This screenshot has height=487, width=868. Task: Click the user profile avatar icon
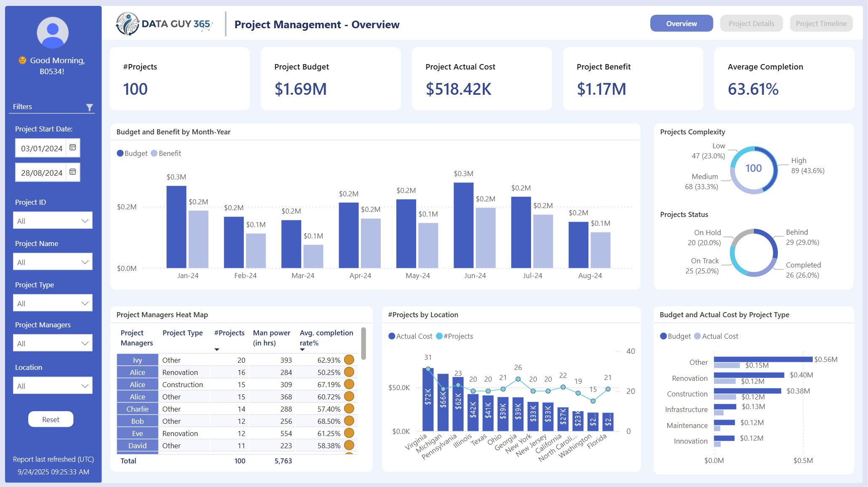click(x=53, y=32)
